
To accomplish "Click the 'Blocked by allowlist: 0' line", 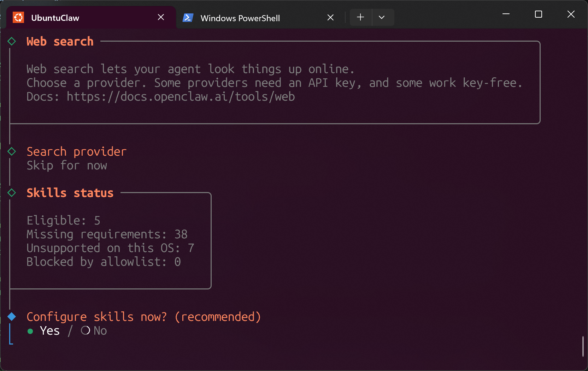I will click(x=104, y=262).
